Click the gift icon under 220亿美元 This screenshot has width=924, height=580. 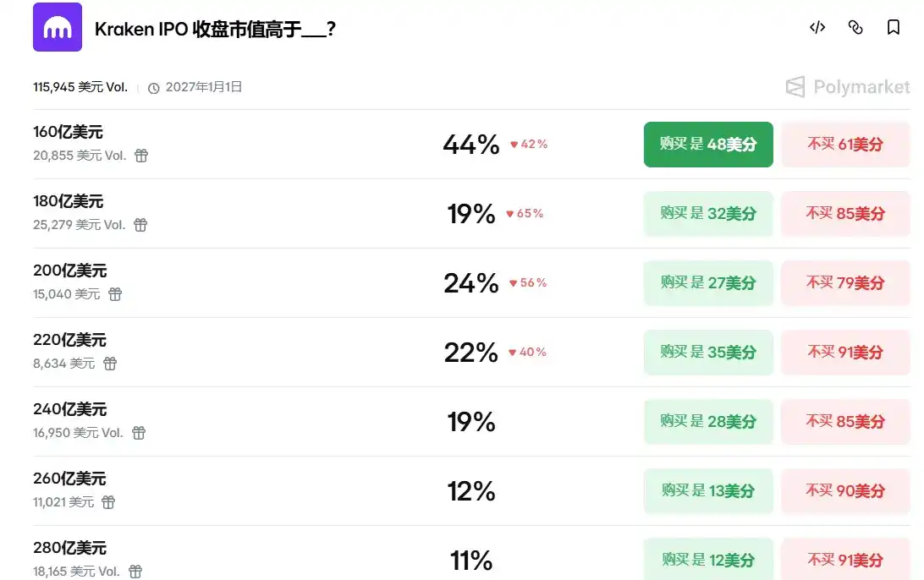tap(110, 364)
